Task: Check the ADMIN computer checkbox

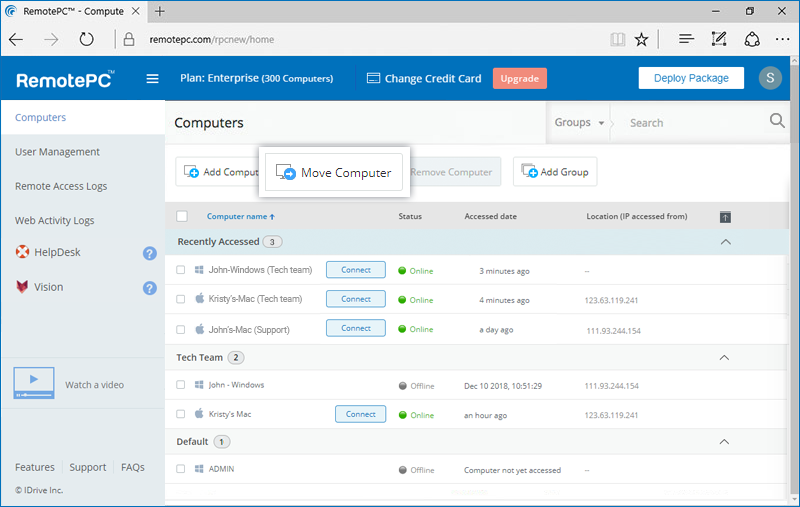Action: [181, 469]
